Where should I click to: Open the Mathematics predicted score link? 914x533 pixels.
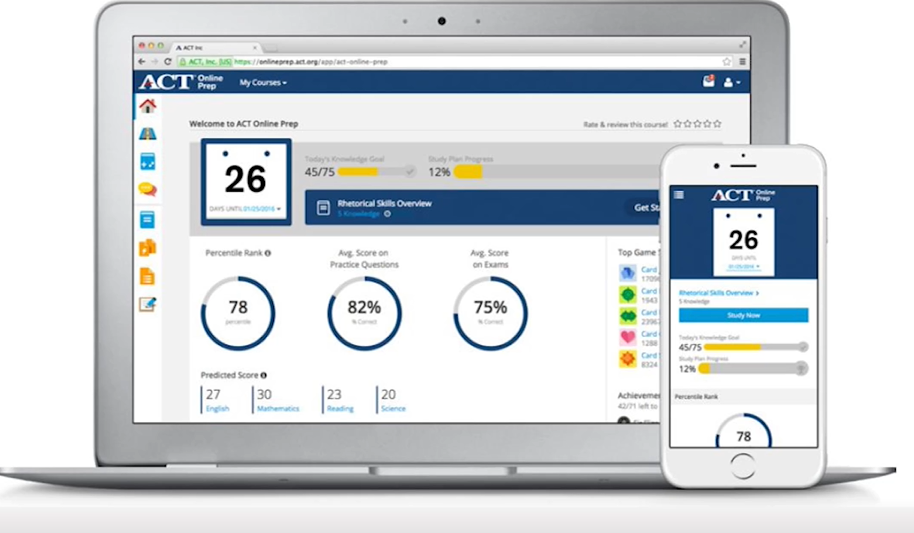pyautogui.click(x=278, y=409)
